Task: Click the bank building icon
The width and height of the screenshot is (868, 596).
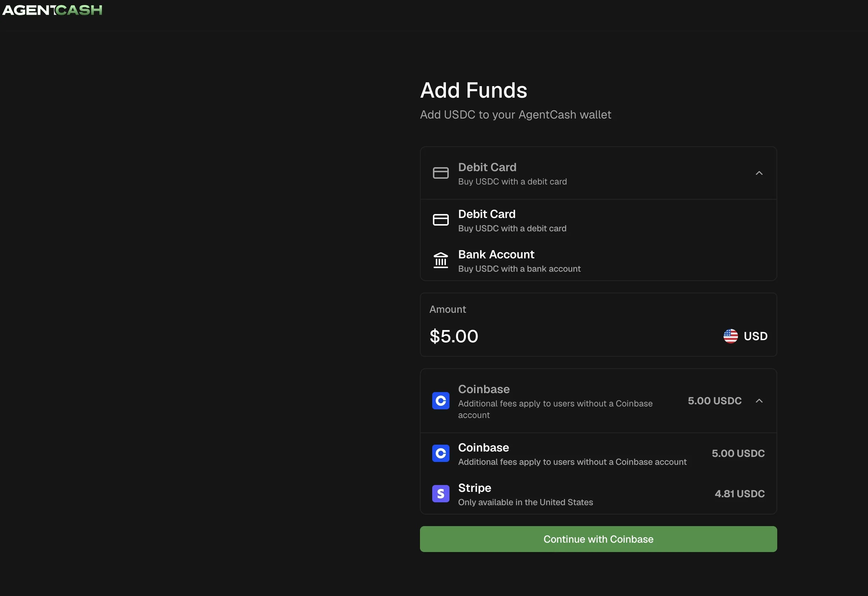Action: [441, 260]
